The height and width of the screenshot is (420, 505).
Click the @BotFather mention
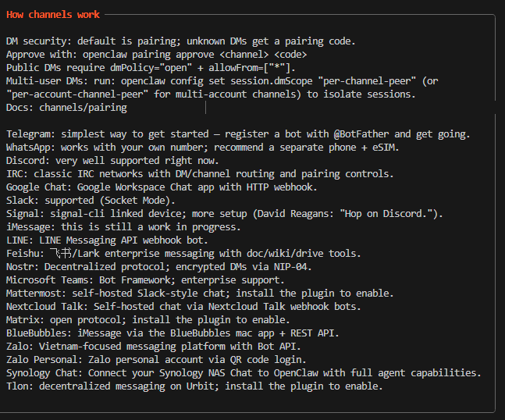pos(361,134)
